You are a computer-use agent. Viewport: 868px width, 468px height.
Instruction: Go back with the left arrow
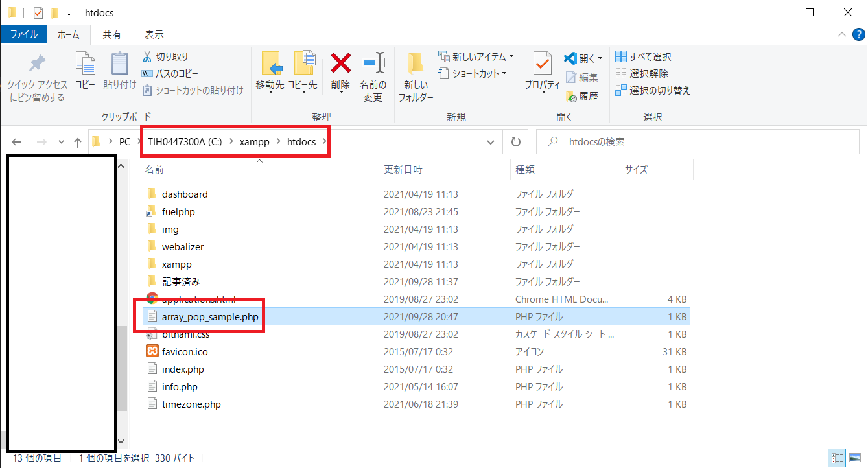coord(18,142)
